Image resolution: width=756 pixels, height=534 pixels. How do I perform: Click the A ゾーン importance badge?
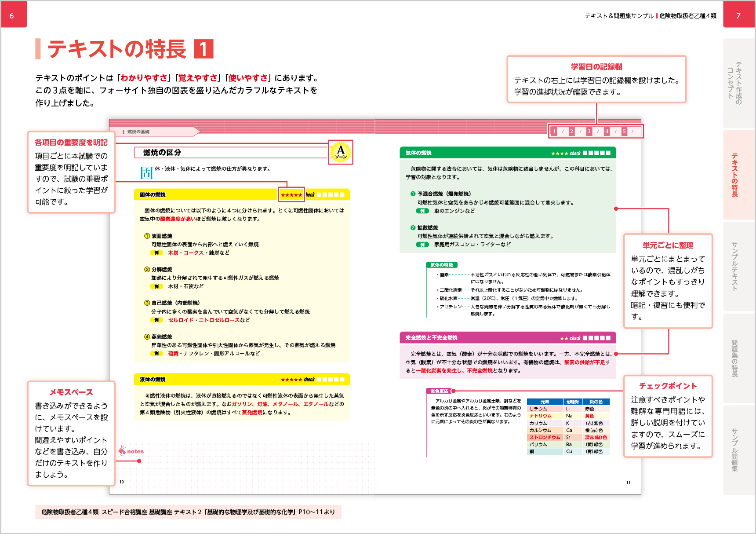(x=341, y=152)
